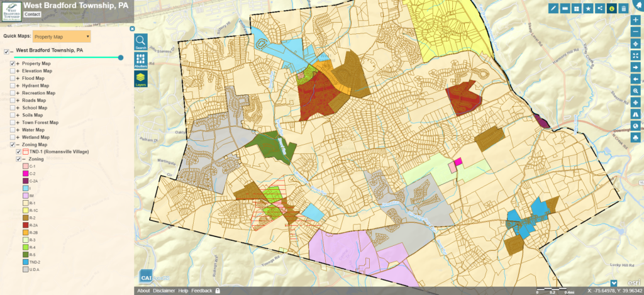Click the trash clear icon
This screenshot has width=644, height=295.
click(624, 8)
